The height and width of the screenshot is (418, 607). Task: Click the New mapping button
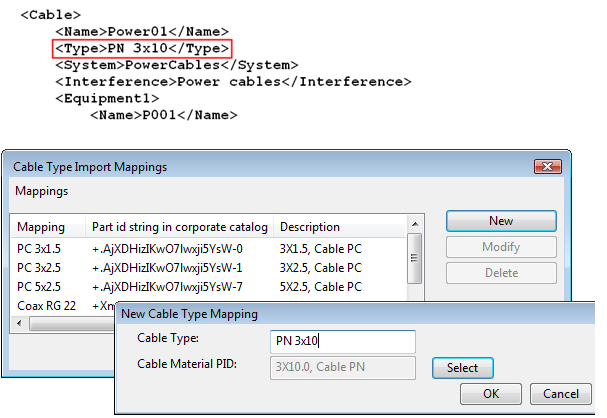tap(501, 221)
